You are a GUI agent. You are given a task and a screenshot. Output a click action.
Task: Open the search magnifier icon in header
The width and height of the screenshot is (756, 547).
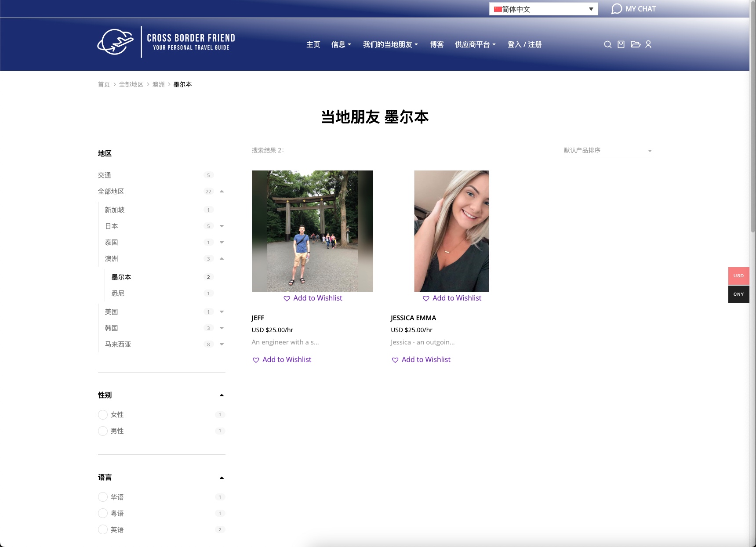point(608,44)
